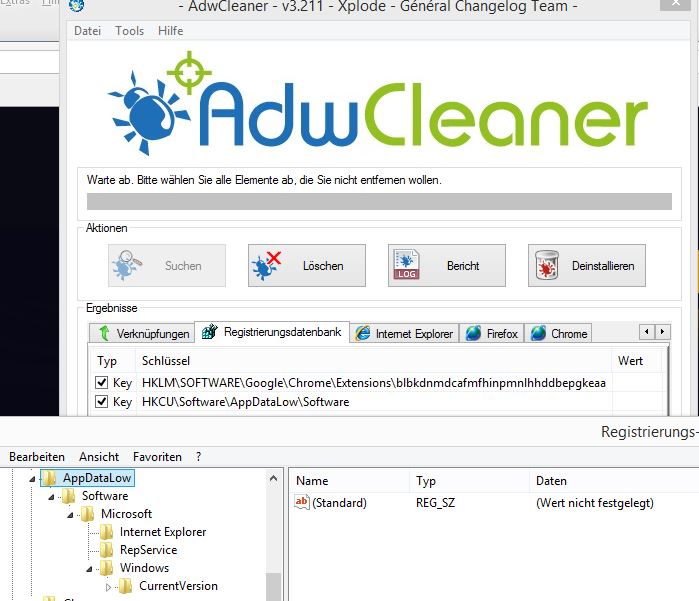The height and width of the screenshot is (601, 699).
Task: Expand the CurrentVersion tree node
Action: (108, 587)
